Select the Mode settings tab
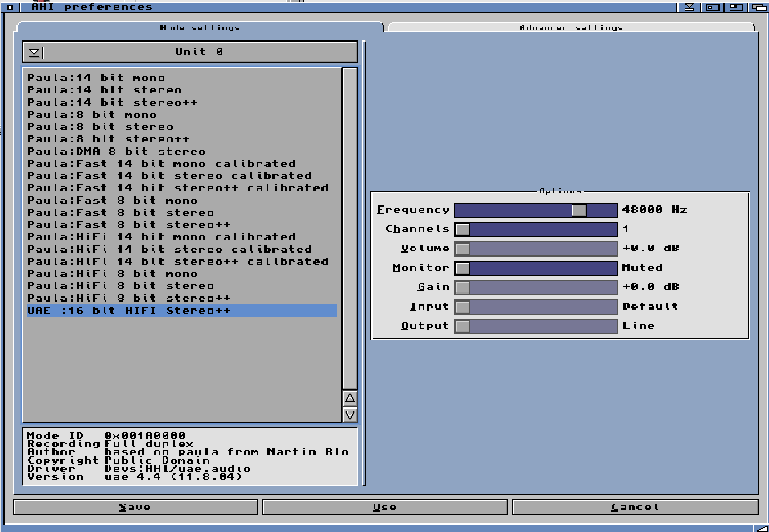Image resolution: width=769 pixels, height=532 pixels. 199,27
